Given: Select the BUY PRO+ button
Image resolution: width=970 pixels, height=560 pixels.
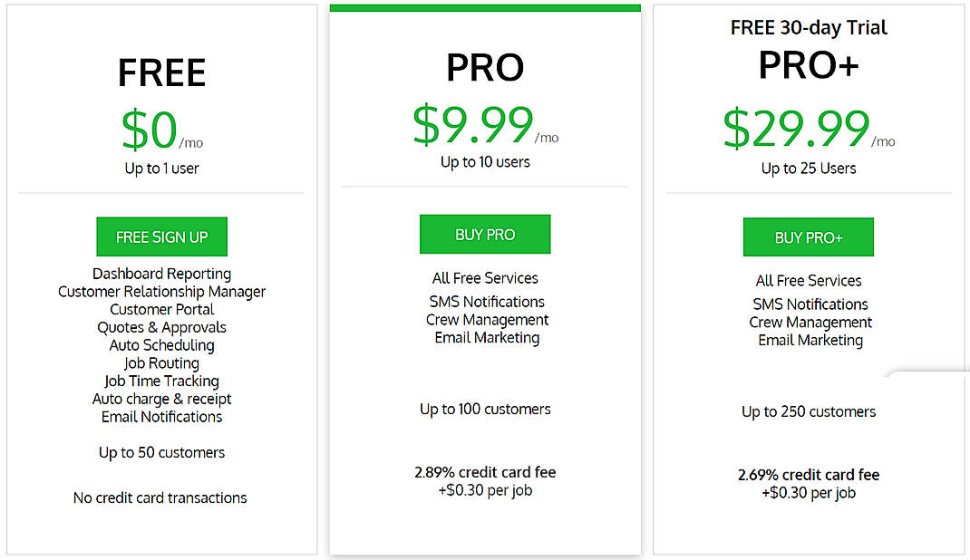Looking at the screenshot, I should point(808,237).
